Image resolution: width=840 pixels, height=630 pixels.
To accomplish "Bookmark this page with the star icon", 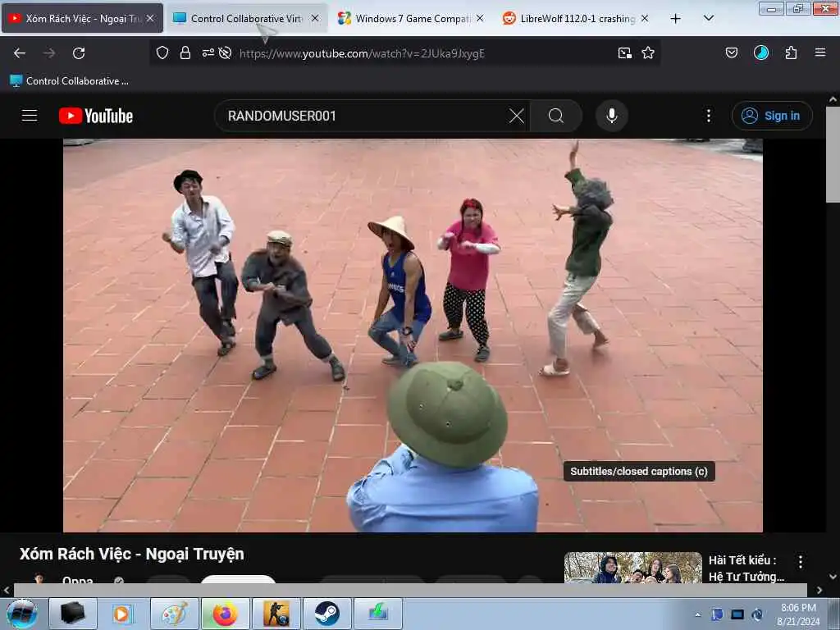I will click(648, 52).
